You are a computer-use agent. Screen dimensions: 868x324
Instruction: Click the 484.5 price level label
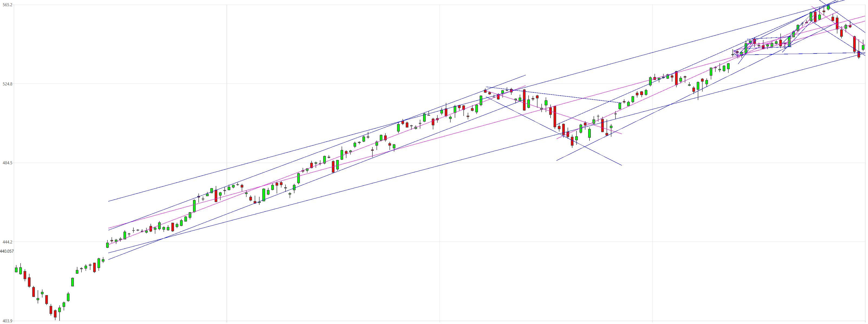pyautogui.click(x=7, y=163)
